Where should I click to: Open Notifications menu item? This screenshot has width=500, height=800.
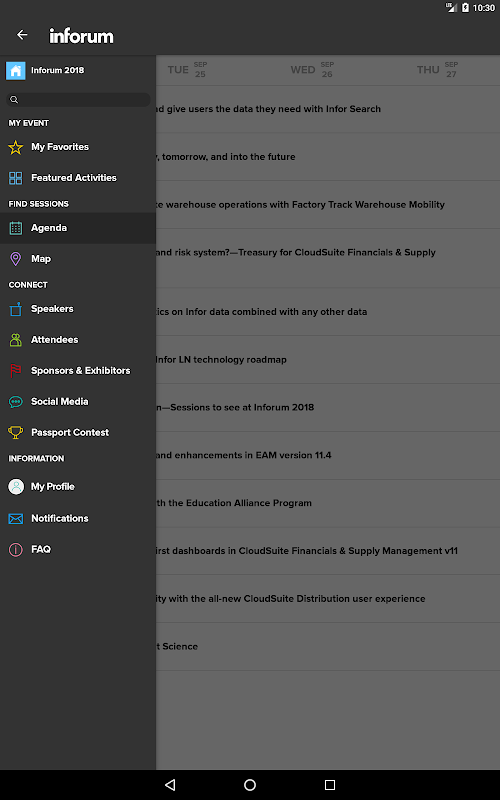pyautogui.click(x=78, y=519)
